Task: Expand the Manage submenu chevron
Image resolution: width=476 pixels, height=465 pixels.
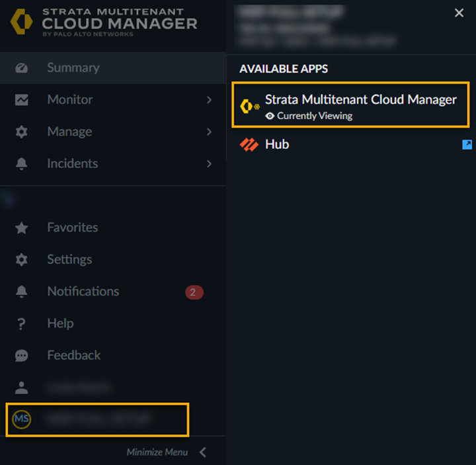Action: (x=209, y=132)
